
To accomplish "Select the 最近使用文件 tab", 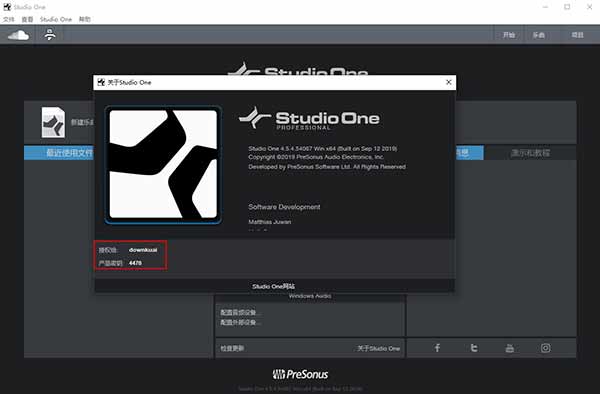I will [x=59, y=153].
